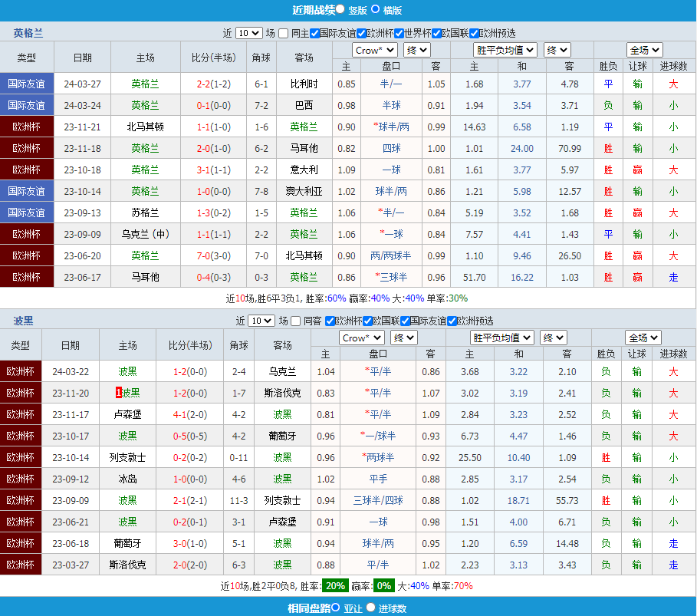
Task: Select the 竖版 radio button
Action: tap(340, 9)
